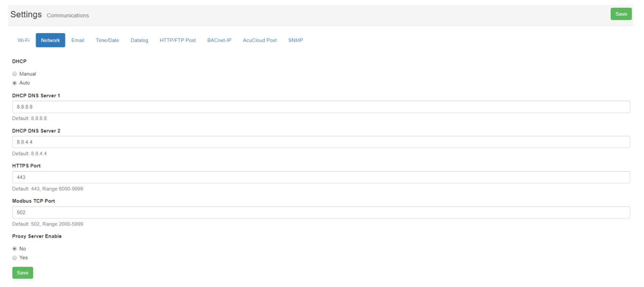Enable proxy server with Yes option
Screen dimensions: 644x287
(15, 258)
